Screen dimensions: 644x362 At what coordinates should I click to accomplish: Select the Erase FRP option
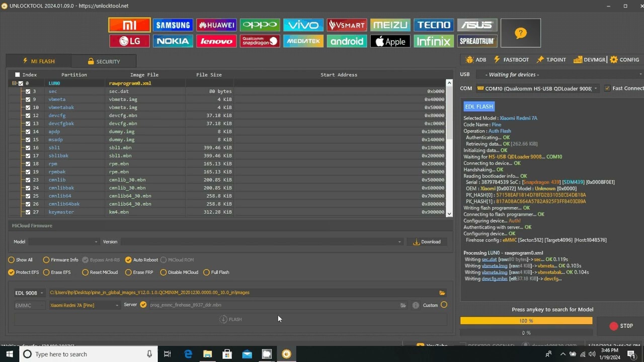tap(128, 273)
